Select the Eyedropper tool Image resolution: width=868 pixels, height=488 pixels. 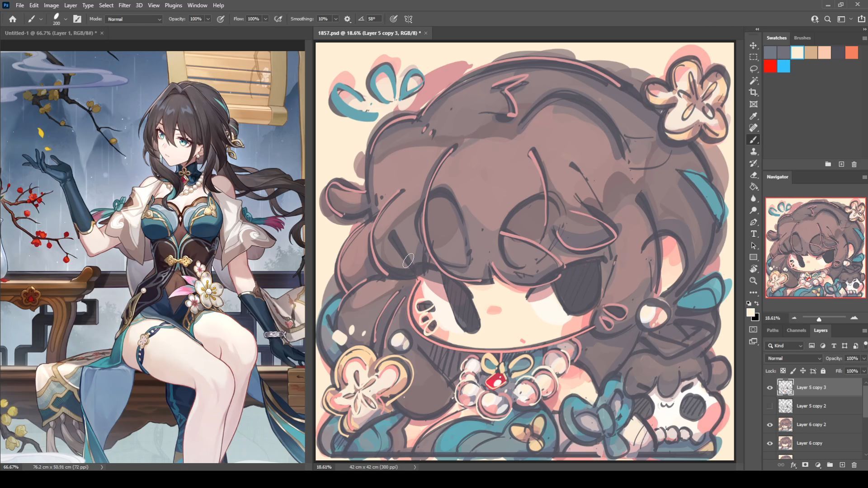[x=753, y=116]
